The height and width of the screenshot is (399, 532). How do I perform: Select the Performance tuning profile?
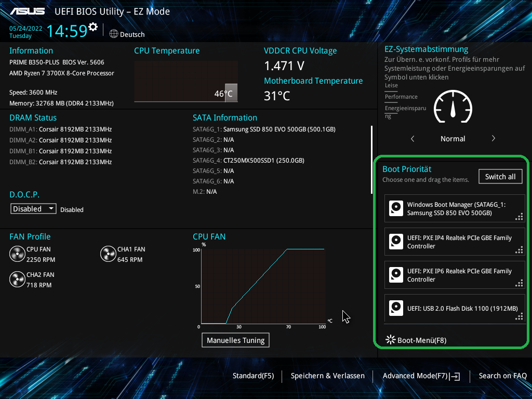(x=401, y=97)
